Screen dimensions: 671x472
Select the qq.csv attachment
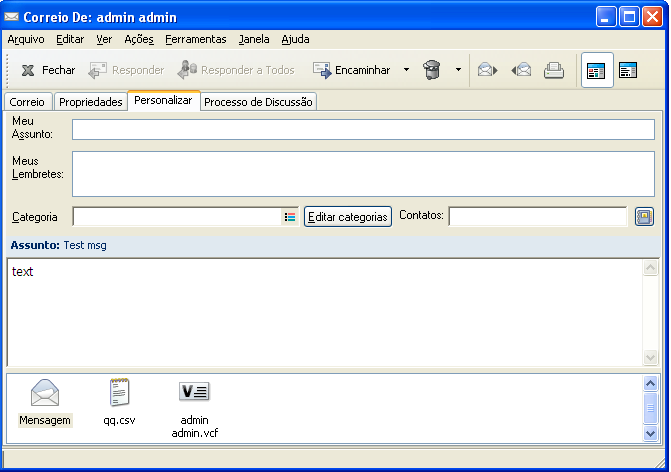point(119,402)
